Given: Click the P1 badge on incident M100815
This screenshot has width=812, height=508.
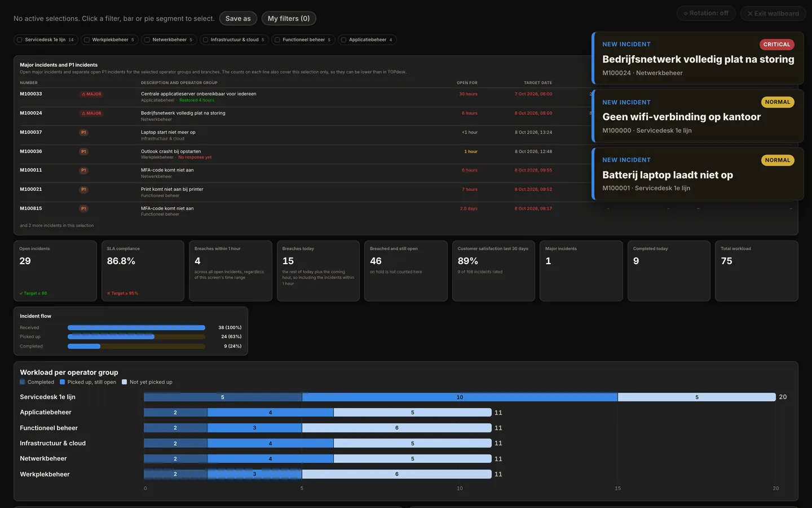Looking at the screenshot, I should (83, 209).
